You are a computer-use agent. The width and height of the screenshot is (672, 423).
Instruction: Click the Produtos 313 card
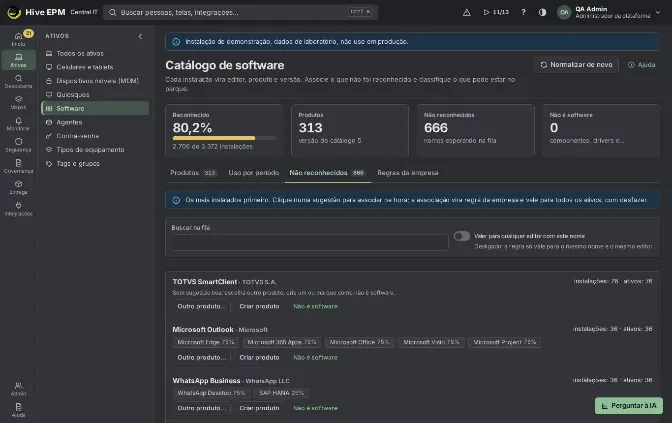click(350, 130)
